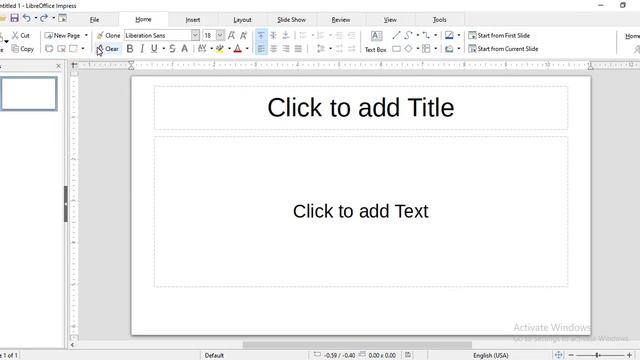Open the underline style dropdown arrow

164,49
